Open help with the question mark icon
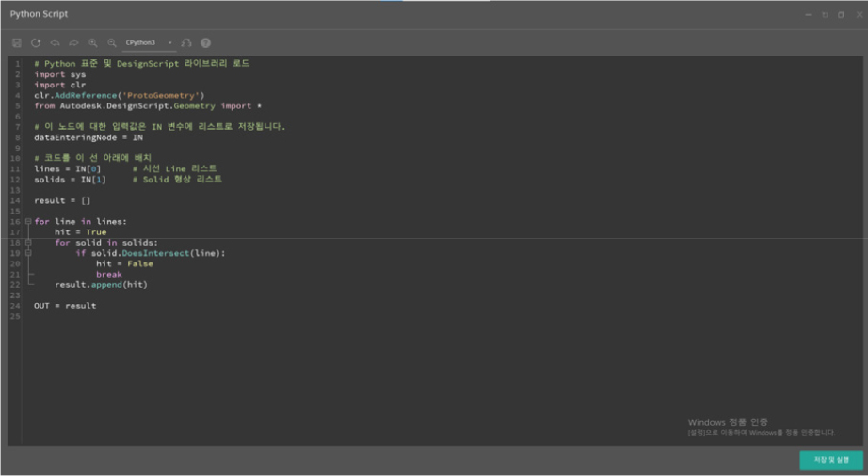 [x=205, y=43]
